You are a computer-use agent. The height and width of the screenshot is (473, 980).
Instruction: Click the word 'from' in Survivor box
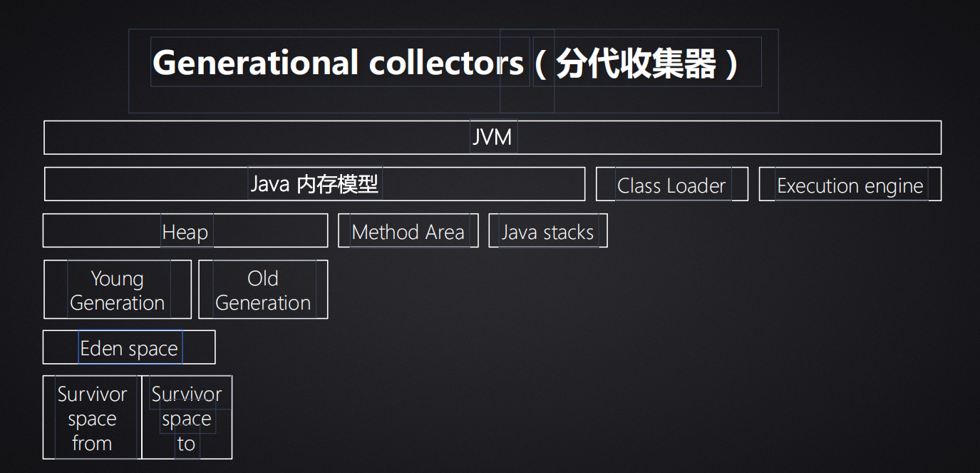click(92, 443)
